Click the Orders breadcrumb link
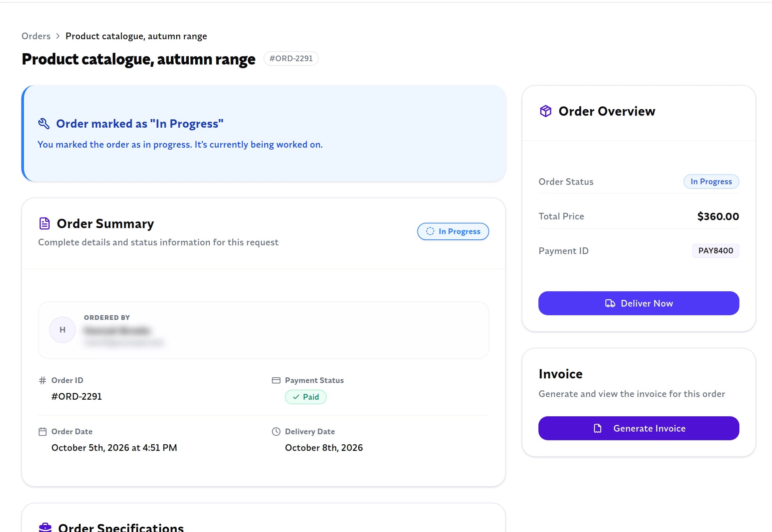 click(x=36, y=36)
